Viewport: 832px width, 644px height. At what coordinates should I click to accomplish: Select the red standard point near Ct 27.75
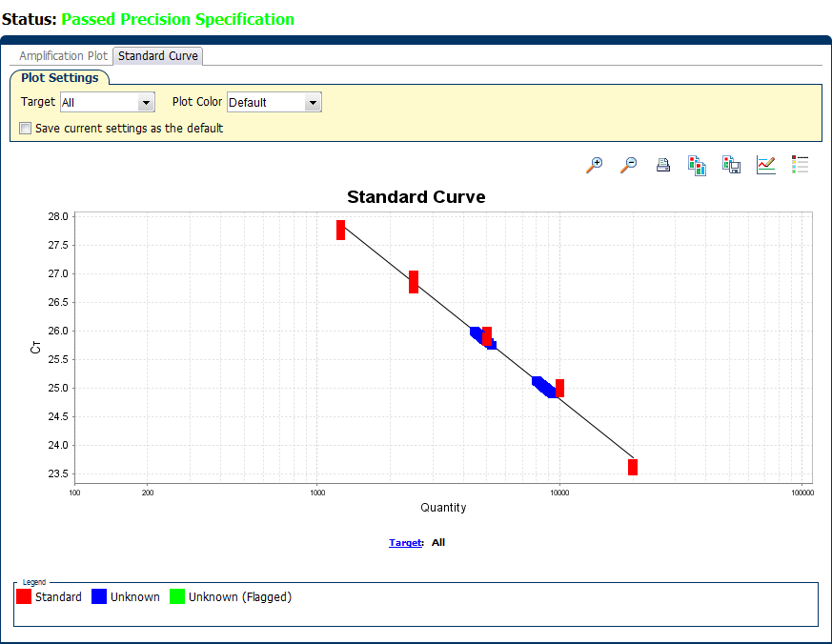click(340, 230)
